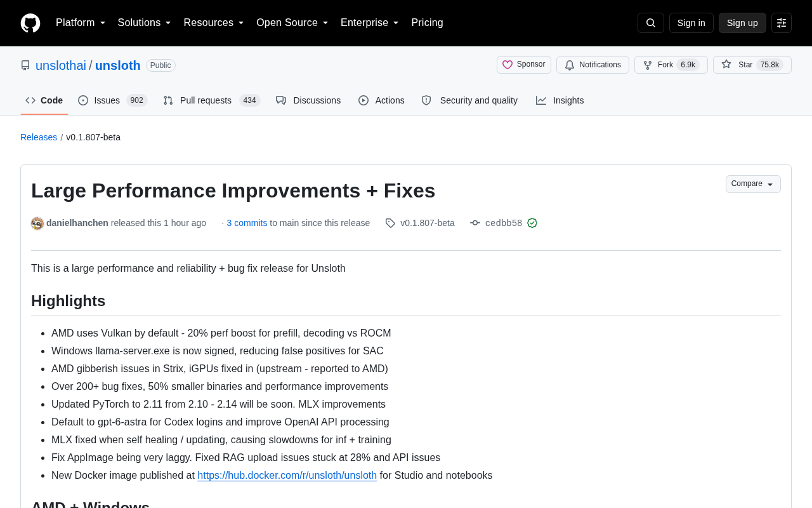
Task: Open the search magnifier button
Action: [651, 23]
